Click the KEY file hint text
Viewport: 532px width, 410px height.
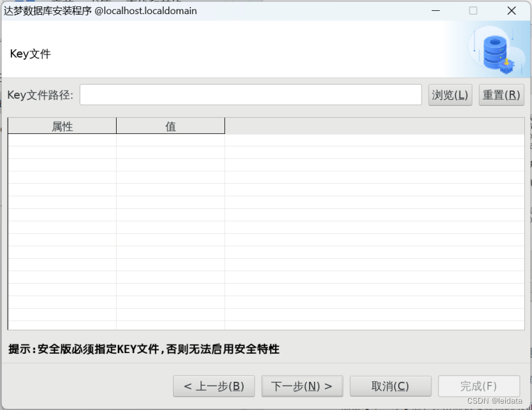[144, 349]
